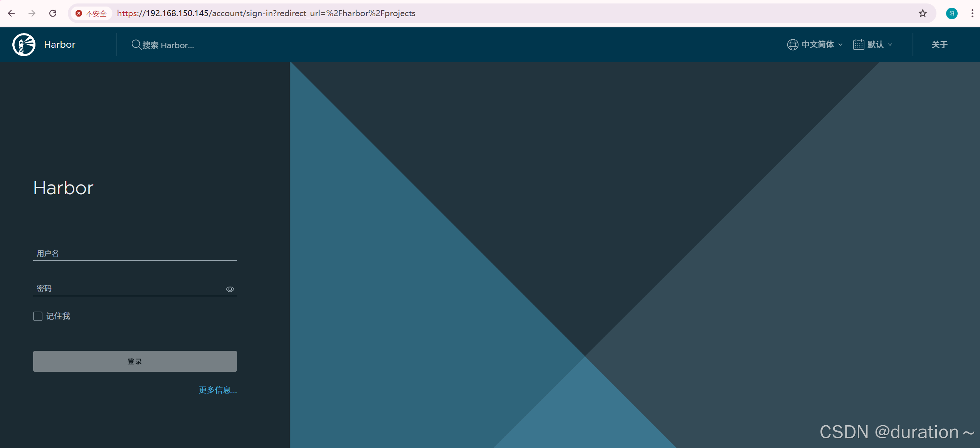Click the Harbor title in header
The width and height of the screenshot is (980, 448).
[x=60, y=45]
